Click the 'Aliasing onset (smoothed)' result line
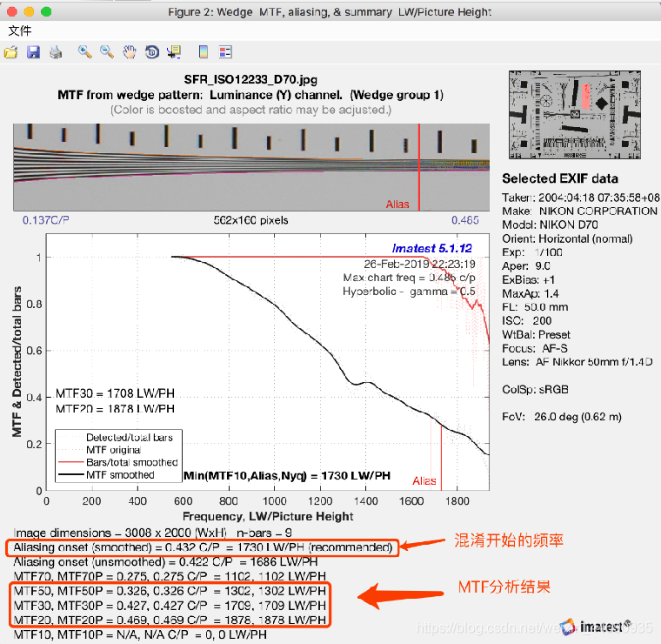The height and width of the screenshot is (644, 661). [203, 547]
